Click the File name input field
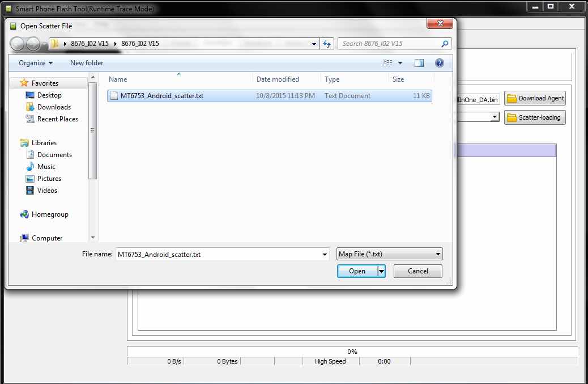The height and width of the screenshot is (384, 588). pyautogui.click(x=218, y=255)
